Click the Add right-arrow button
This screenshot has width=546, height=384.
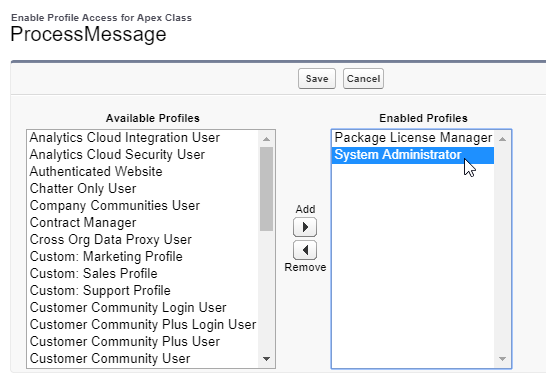pos(305,227)
